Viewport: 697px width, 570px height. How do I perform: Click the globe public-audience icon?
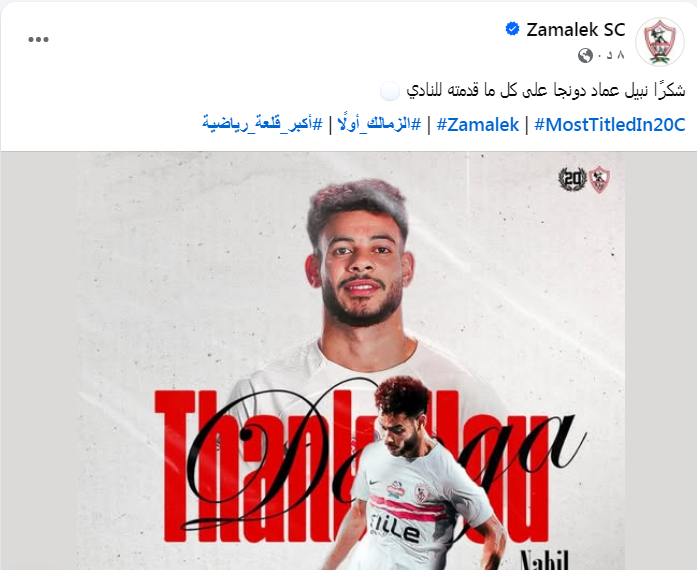click(x=585, y=56)
